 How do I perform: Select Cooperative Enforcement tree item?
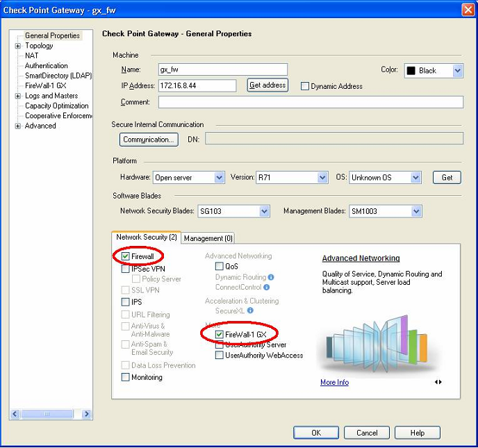(x=58, y=116)
